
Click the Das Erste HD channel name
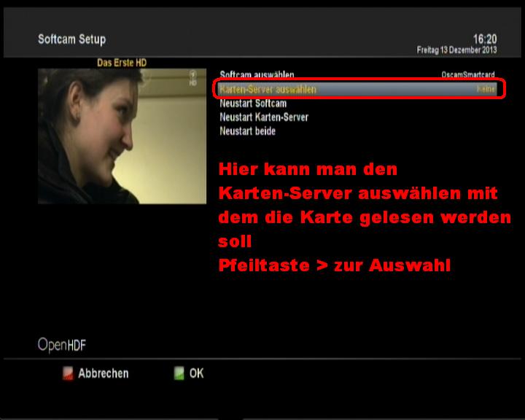click(122, 63)
